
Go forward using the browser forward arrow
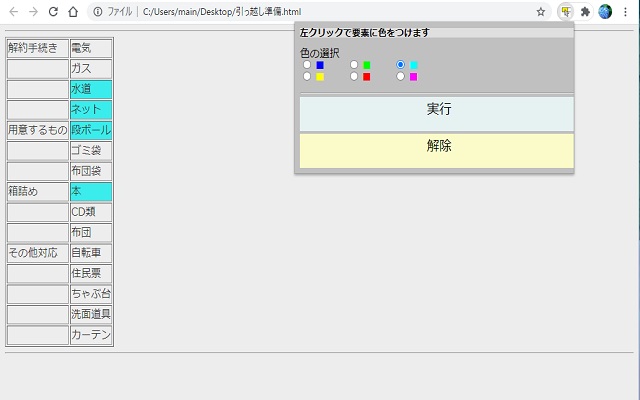[33, 12]
